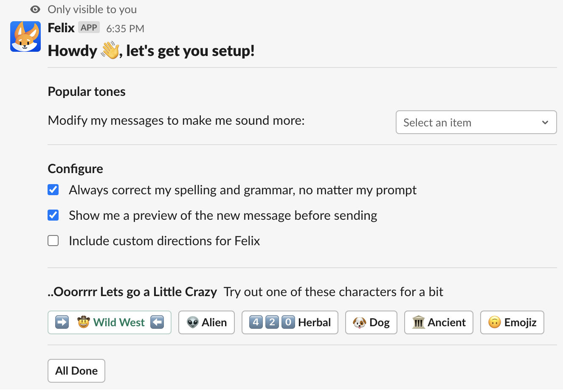Click the Felix fox avatar icon
The image size is (563, 392).
click(25, 36)
